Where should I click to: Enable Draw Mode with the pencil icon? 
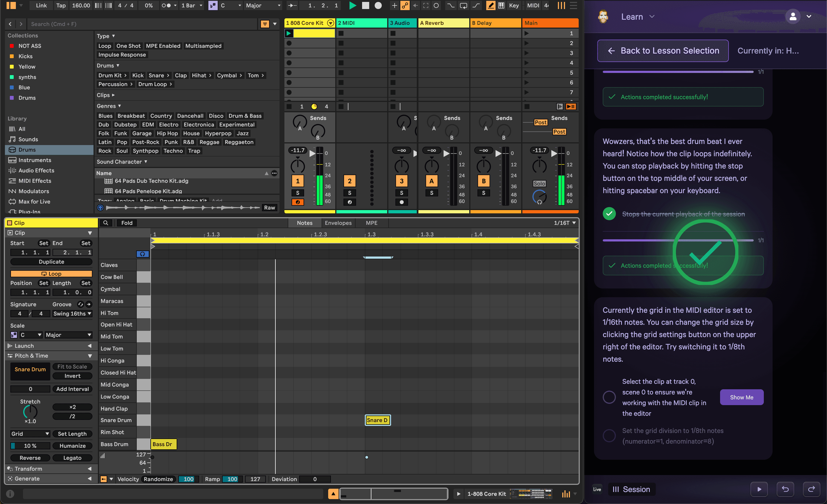pos(490,5)
